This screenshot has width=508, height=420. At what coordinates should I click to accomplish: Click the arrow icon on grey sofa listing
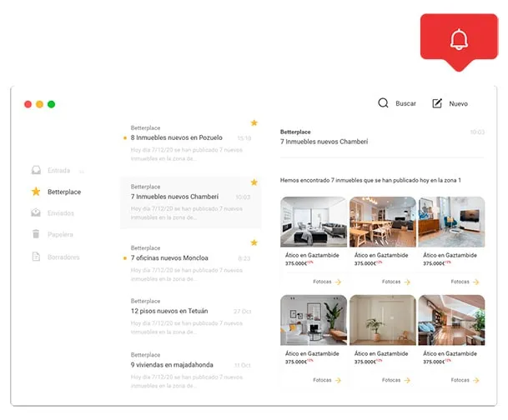tap(338, 282)
